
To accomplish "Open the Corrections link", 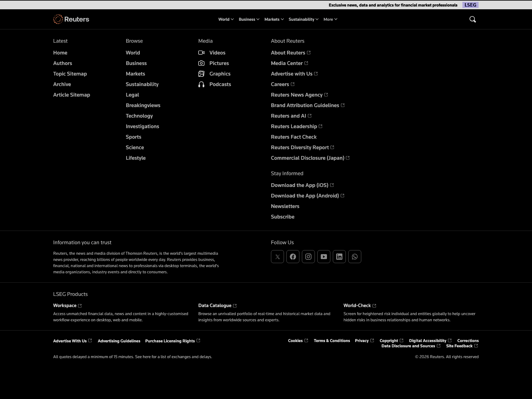I will [x=468, y=340].
